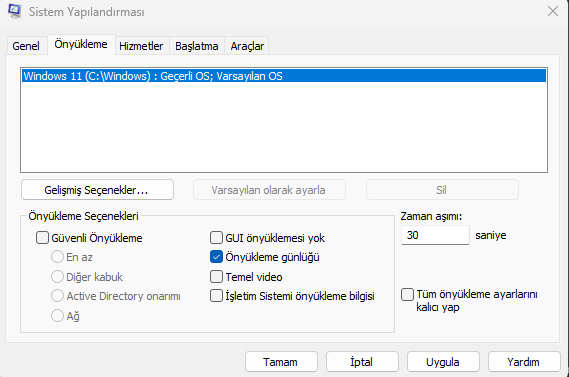Viewport: 569px width, 377px height.
Task: Cancel changes with İptal button
Action: pos(362,362)
